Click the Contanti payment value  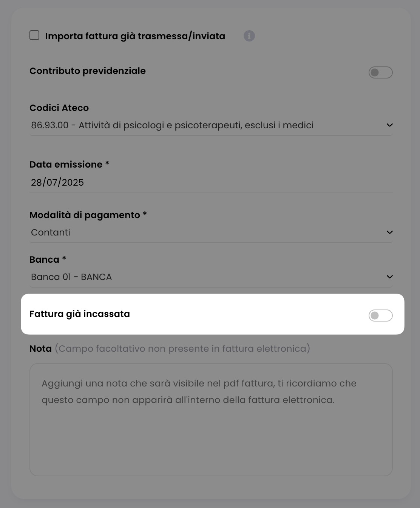51,232
